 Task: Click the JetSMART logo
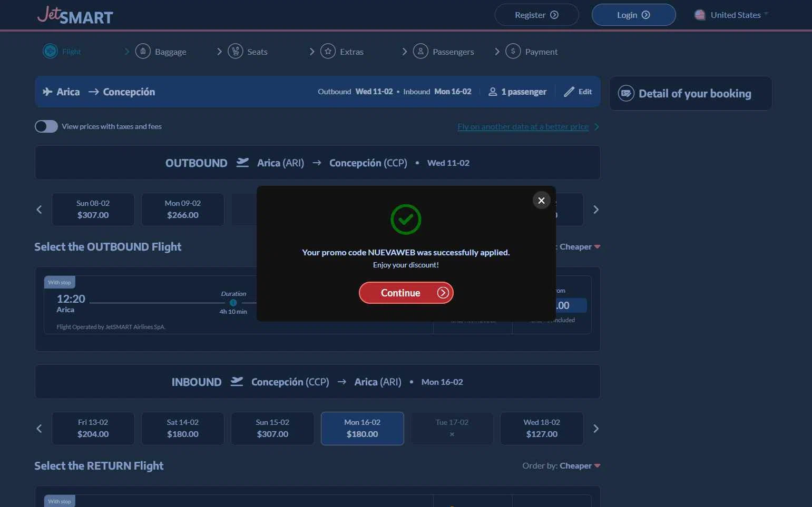coord(75,15)
